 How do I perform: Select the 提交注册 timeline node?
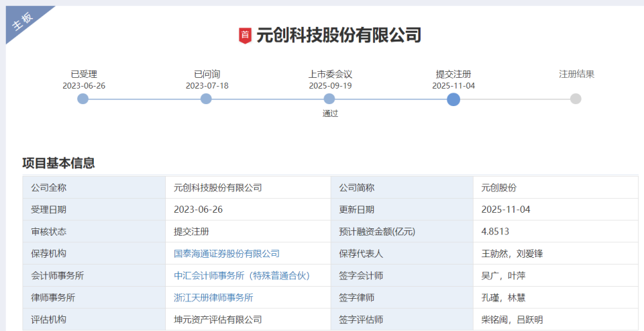(x=453, y=99)
